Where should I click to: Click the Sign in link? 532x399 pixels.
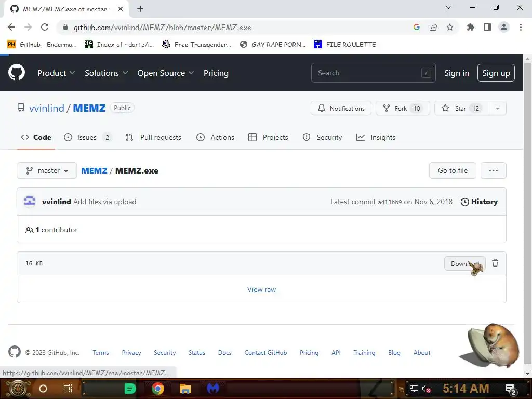(457, 73)
